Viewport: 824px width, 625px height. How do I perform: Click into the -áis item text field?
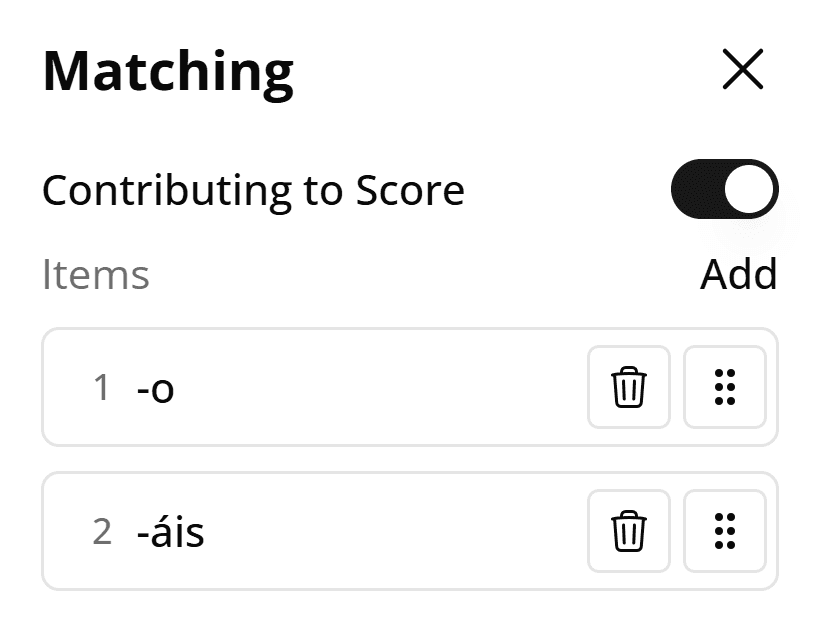(x=350, y=531)
